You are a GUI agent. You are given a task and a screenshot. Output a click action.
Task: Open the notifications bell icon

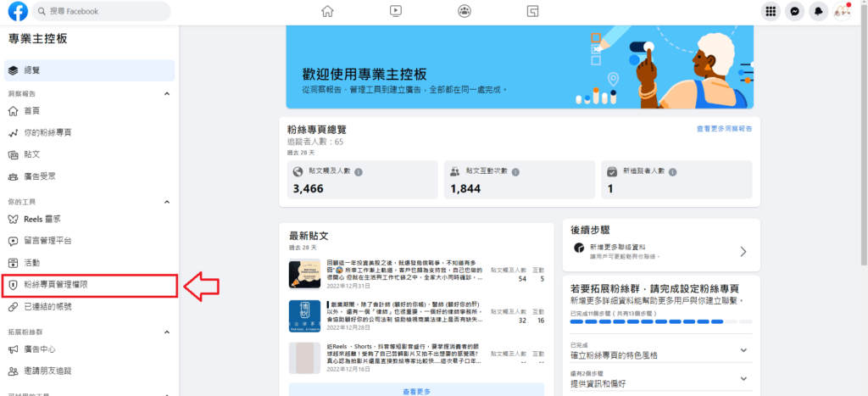tap(819, 12)
